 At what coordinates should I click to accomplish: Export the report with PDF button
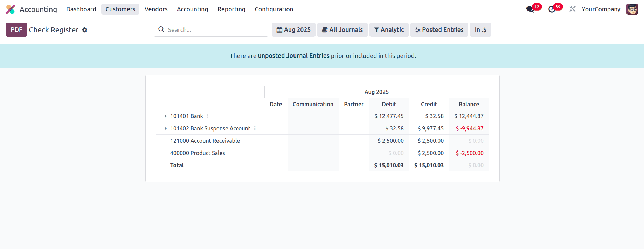pyautogui.click(x=16, y=30)
